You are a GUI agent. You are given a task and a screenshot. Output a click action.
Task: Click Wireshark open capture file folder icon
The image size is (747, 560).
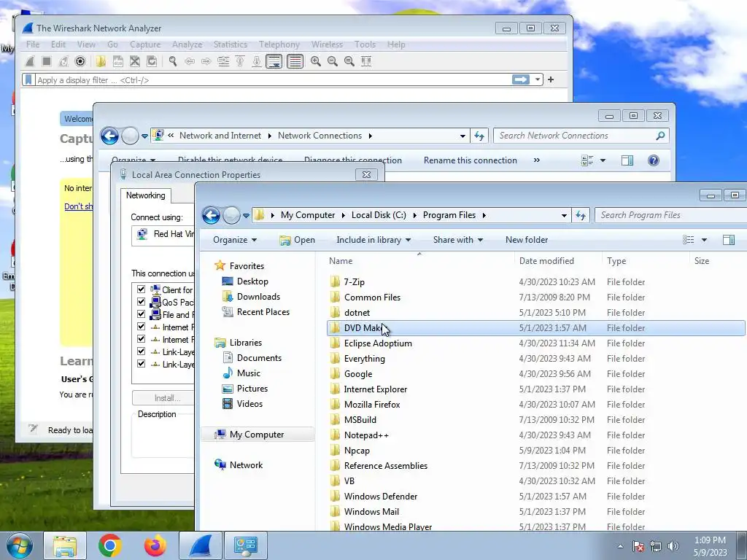[x=101, y=61]
